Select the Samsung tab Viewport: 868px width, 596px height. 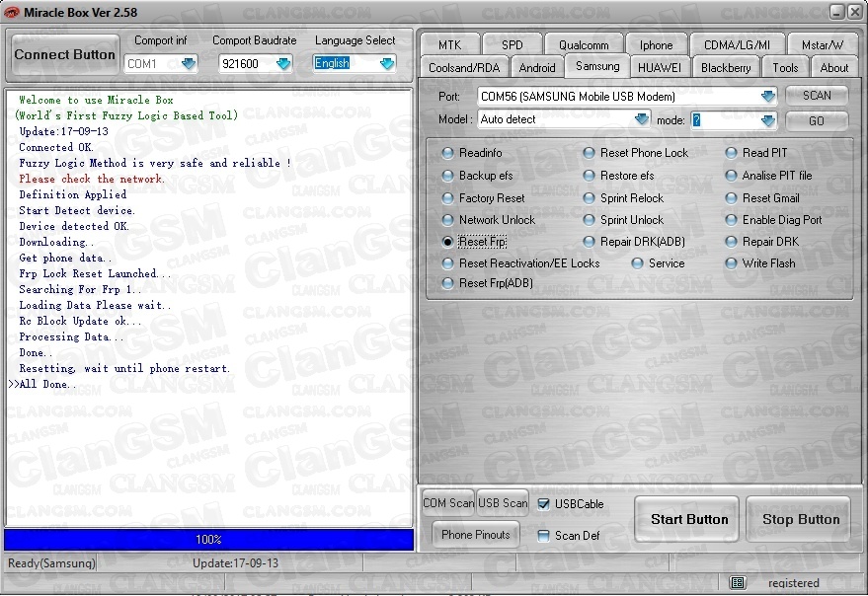pyautogui.click(x=597, y=66)
